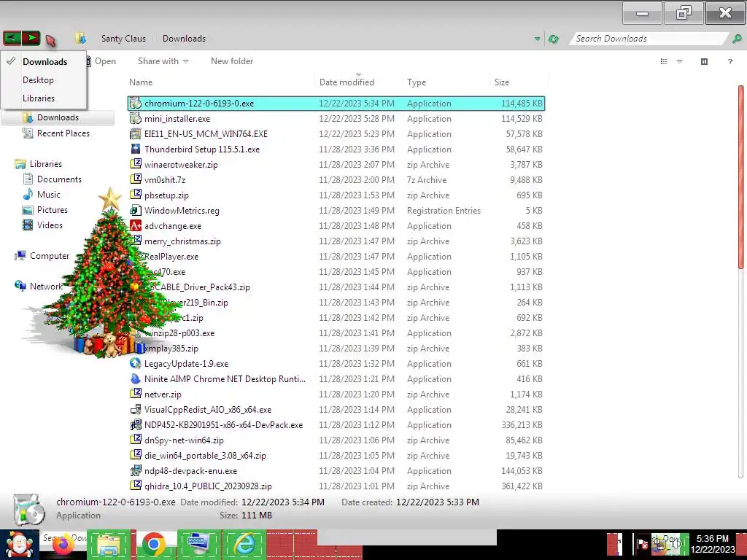Click the winaerotweaker.zip archive icon
747x560 pixels.
pyautogui.click(x=135, y=164)
